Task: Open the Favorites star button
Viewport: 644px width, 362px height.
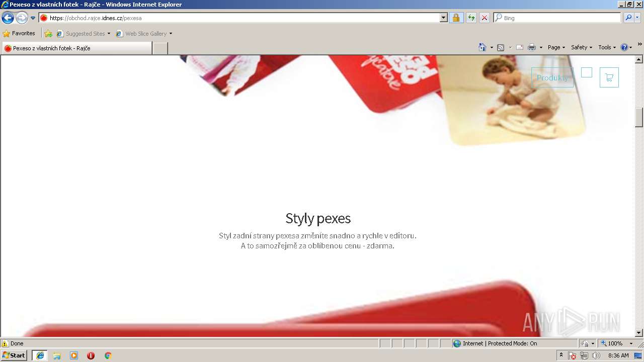Action: point(19,33)
